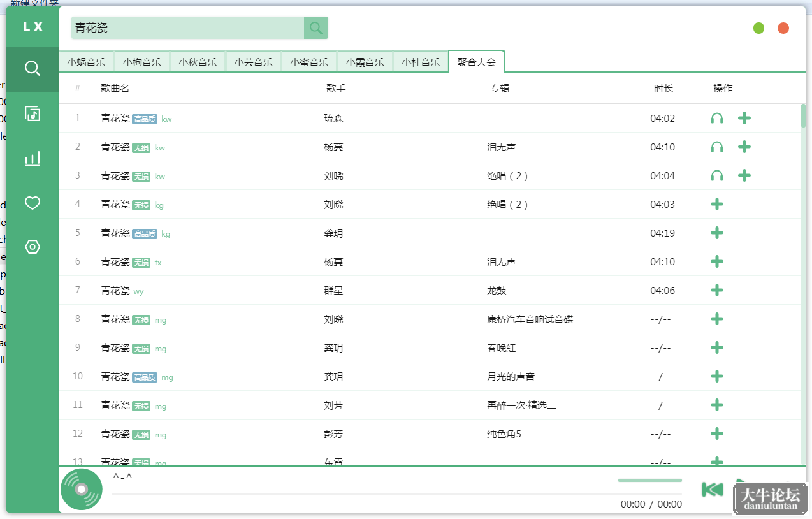Add row 2 杨蔓 song with plus icon
Viewport: 812px width, 519px height.
point(744,147)
